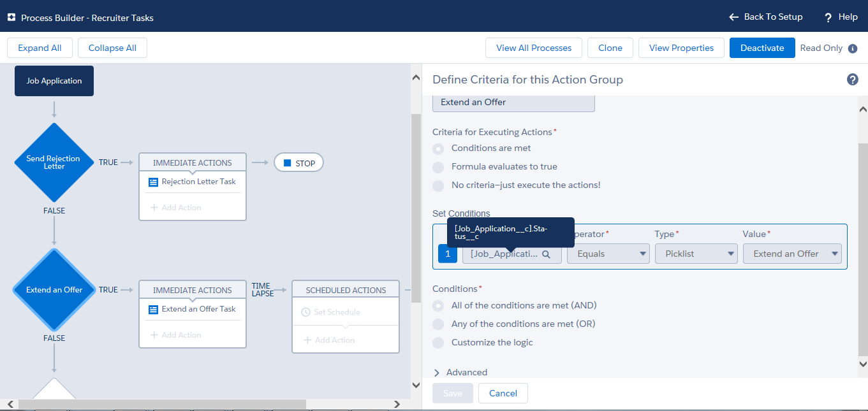The image size is (868, 411).
Task: Click condition row number 1 badge
Action: (448, 254)
